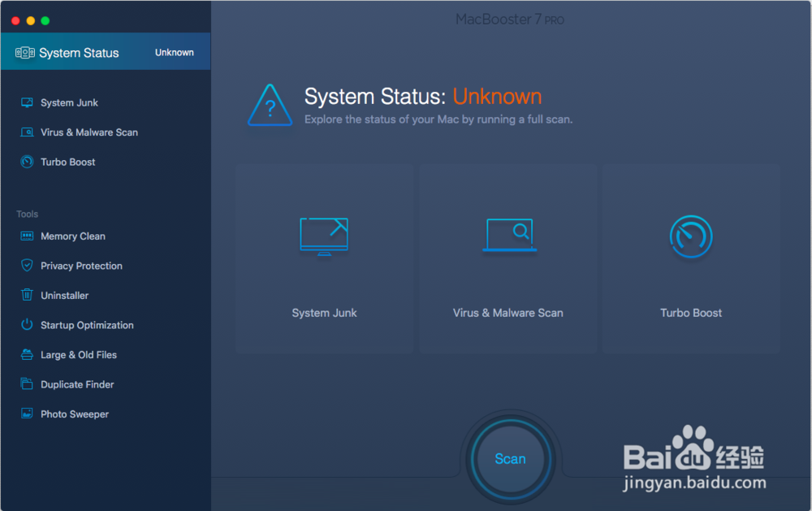Select Startup Optimization label in Tools
Screen dimensions: 812x511
[x=87, y=325]
